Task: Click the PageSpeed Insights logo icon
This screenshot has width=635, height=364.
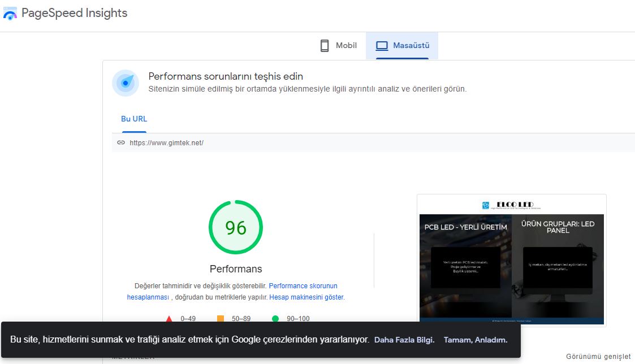Action: tap(10, 14)
